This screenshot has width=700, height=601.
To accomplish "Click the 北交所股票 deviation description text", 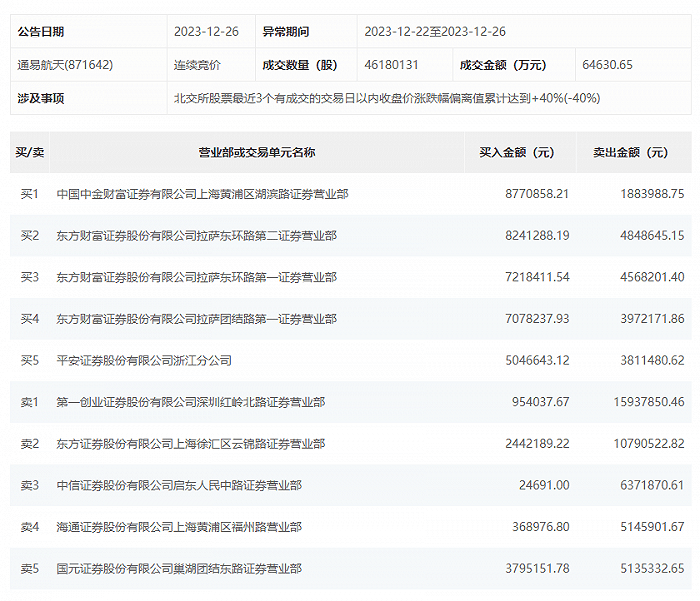I will 387,98.
